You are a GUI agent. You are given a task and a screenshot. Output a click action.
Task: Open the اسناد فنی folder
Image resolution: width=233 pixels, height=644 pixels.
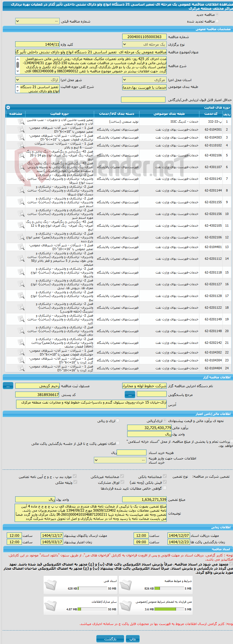[x=50, y=585]
